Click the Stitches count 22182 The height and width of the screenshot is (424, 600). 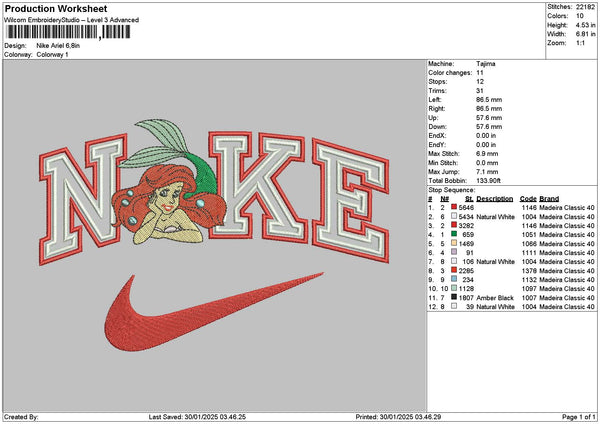(585, 7)
